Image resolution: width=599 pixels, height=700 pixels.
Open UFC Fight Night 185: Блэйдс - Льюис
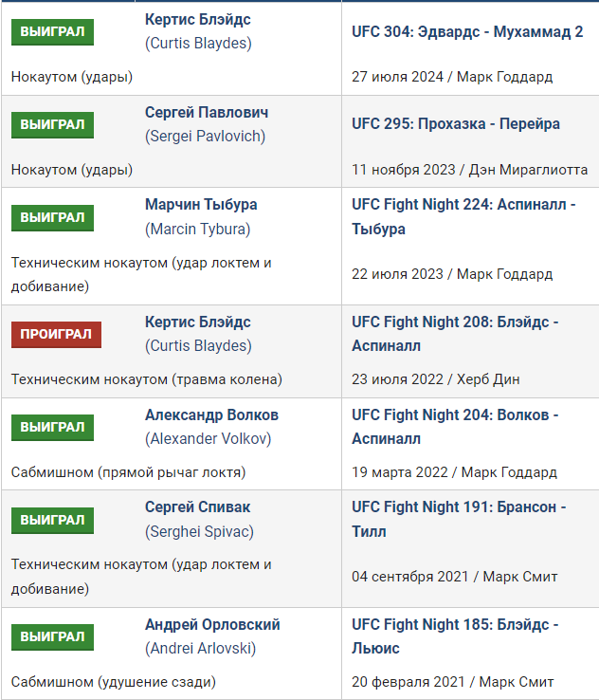455,636
